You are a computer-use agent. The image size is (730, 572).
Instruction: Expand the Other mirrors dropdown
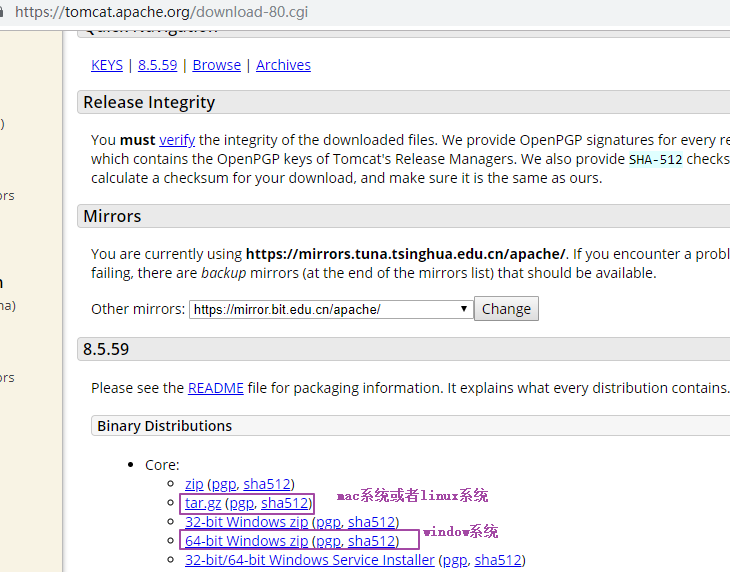[331, 309]
